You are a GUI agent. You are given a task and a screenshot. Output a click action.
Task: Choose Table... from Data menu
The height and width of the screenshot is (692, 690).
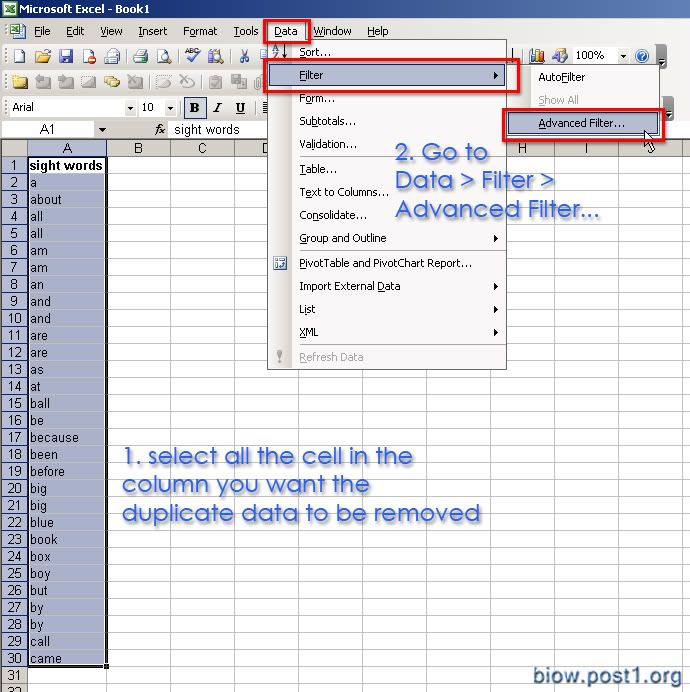[387, 169]
